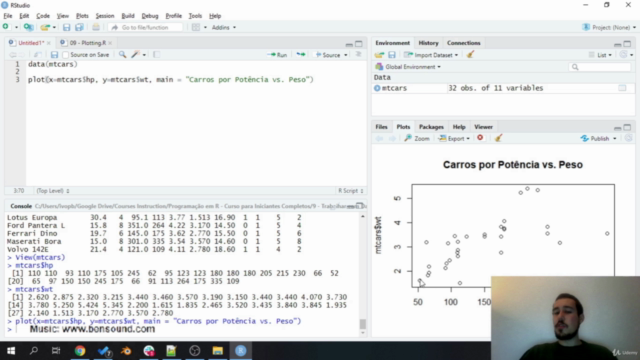Click the editor's save script icon

click(54, 55)
